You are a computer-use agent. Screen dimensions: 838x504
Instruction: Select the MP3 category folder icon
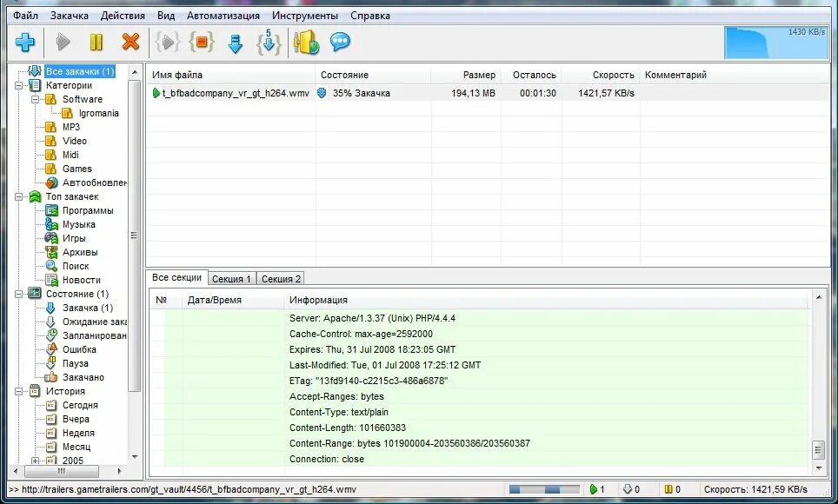(x=50, y=127)
